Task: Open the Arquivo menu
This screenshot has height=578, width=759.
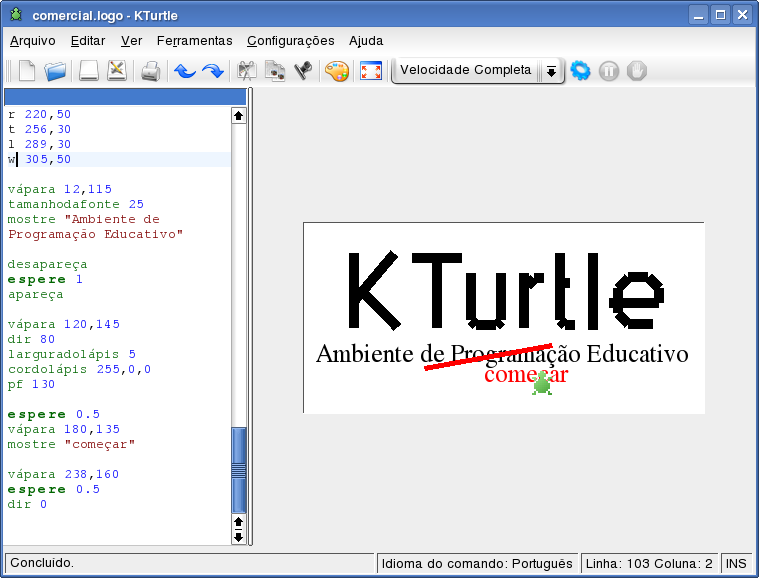Action: pyautogui.click(x=33, y=41)
